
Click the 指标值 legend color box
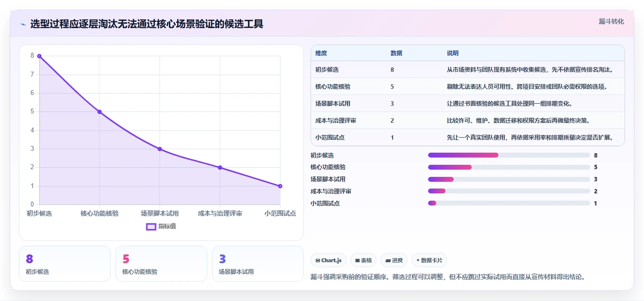[151, 226]
